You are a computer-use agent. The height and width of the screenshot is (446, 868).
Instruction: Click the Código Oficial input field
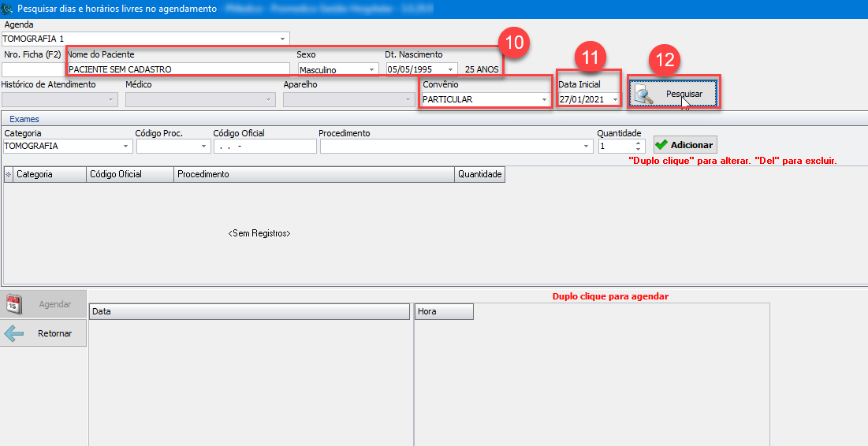[x=264, y=147]
